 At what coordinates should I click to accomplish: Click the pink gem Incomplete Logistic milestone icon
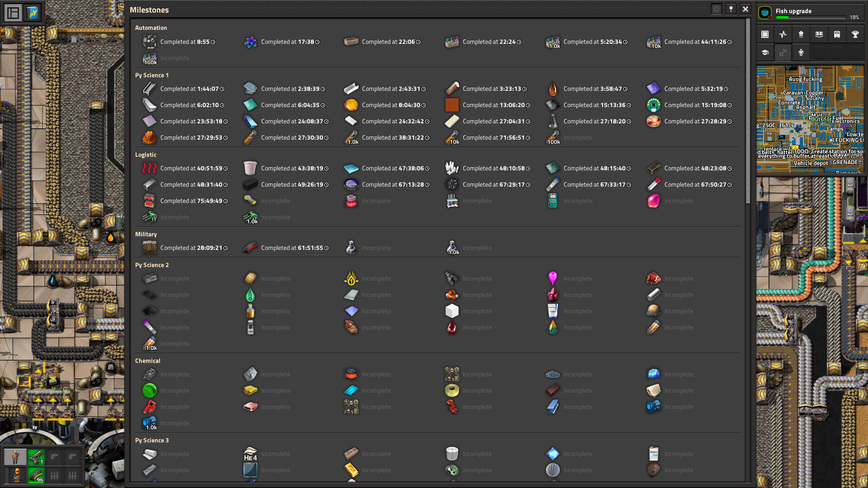tap(654, 201)
